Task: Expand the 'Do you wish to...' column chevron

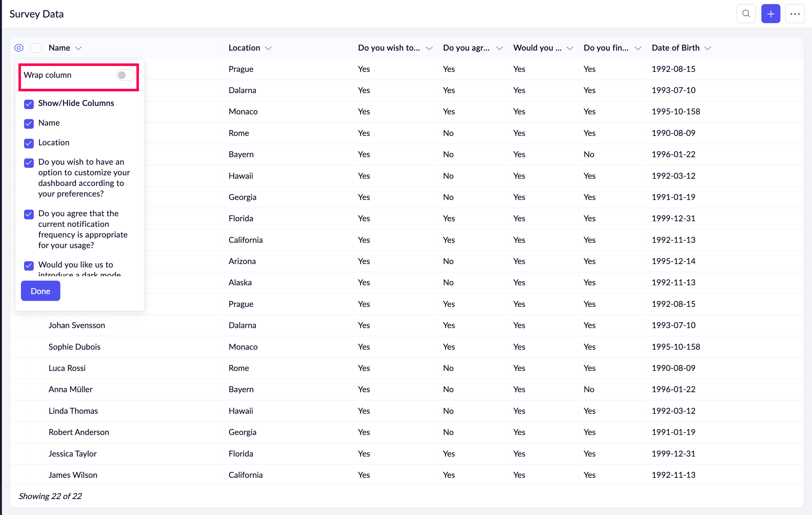Action: [x=429, y=48]
